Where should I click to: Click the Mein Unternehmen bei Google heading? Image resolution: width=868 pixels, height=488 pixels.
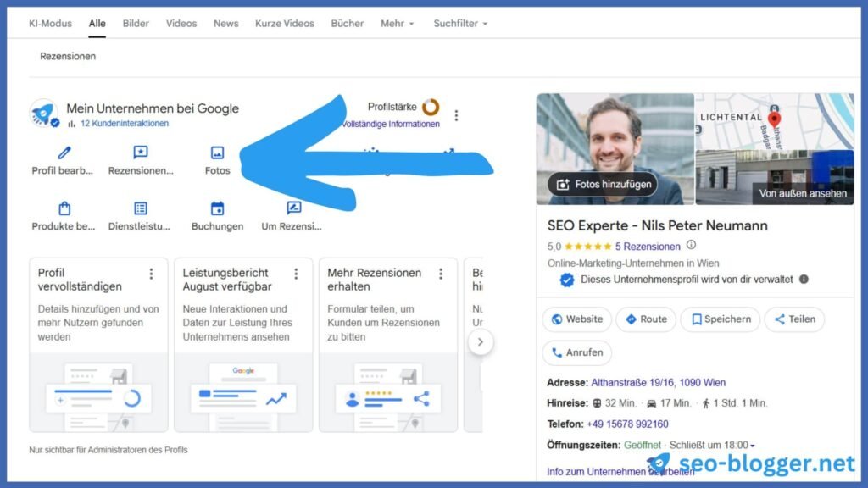coord(153,108)
